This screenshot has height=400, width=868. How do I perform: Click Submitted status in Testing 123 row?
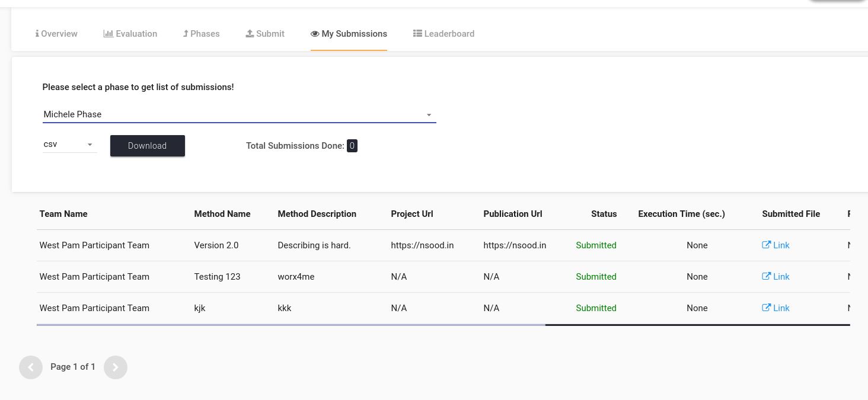596,277
